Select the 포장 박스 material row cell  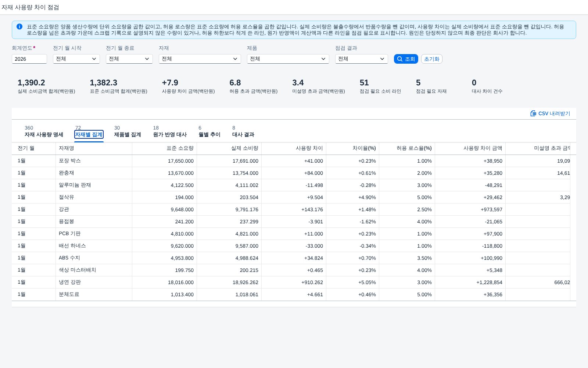pyautogui.click(x=94, y=161)
